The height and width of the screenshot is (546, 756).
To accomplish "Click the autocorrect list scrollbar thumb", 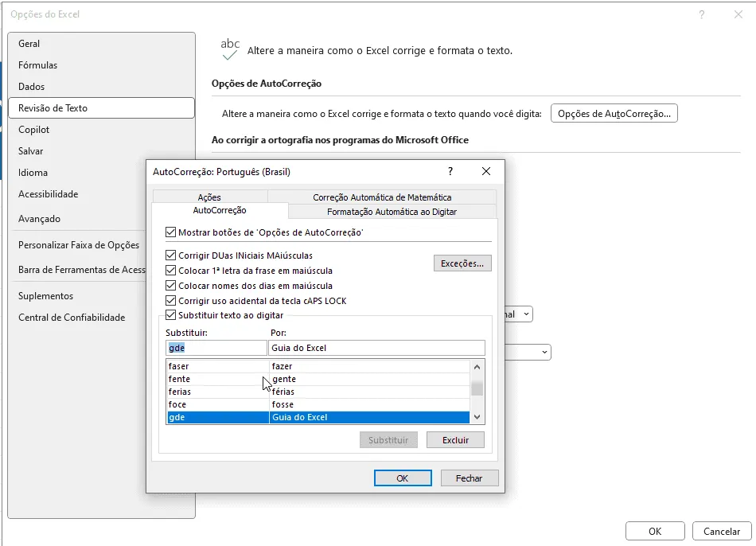I will [477, 388].
